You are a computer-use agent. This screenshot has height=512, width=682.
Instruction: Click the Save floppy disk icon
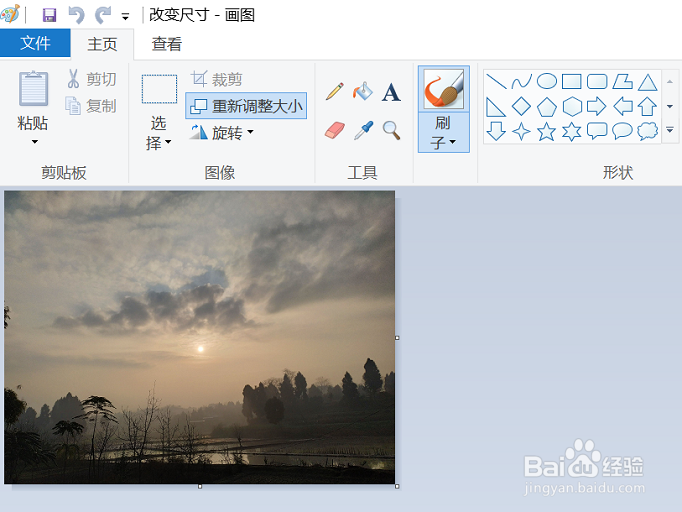[49, 15]
